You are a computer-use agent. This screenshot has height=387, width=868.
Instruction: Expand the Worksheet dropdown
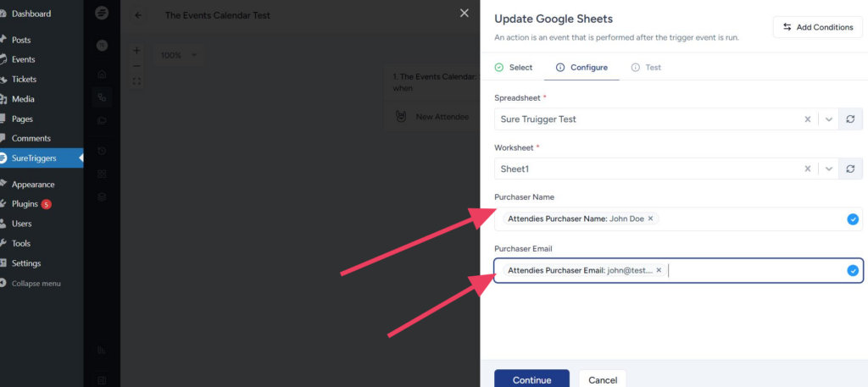pos(829,169)
